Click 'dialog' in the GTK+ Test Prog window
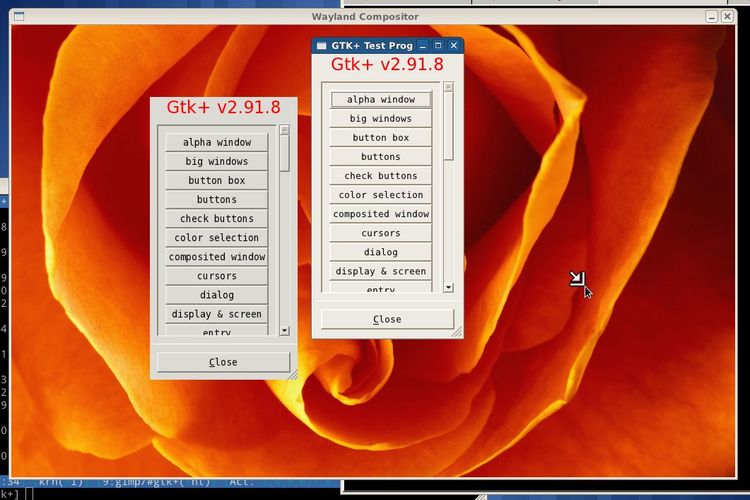Viewport: 750px width, 500px height. (381, 253)
